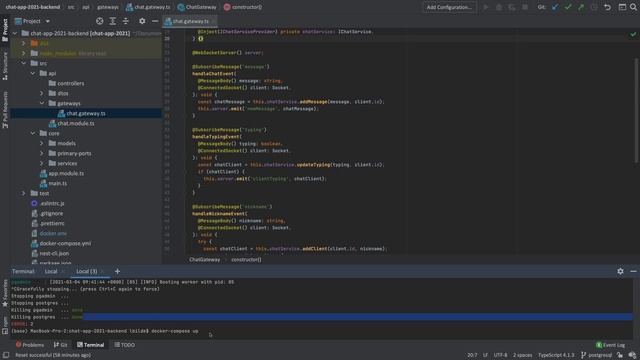
Task: Click the Git push arrow icon
Action: tap(581, 7)
